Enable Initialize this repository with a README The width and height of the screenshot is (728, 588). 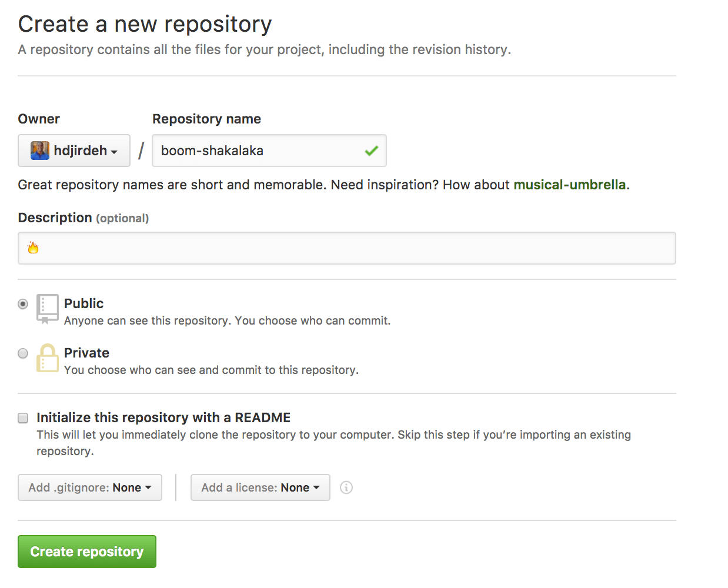point(23,418)
